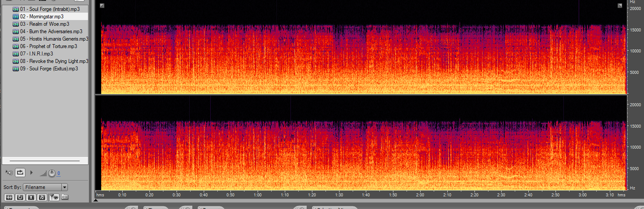Image resolution: width=644 pixels, height=209 pixels.
Task: Click the 2:00 mark on time ruler
Action: pyautogui.click(x=420, y=195)
